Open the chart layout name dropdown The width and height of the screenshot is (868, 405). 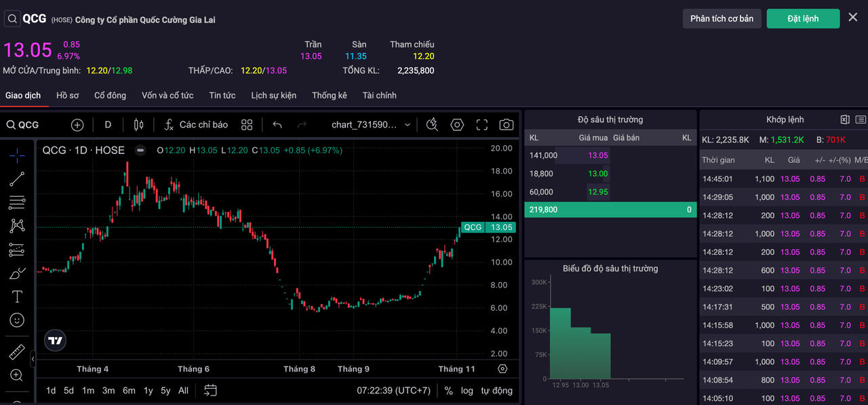coord(371,125)
